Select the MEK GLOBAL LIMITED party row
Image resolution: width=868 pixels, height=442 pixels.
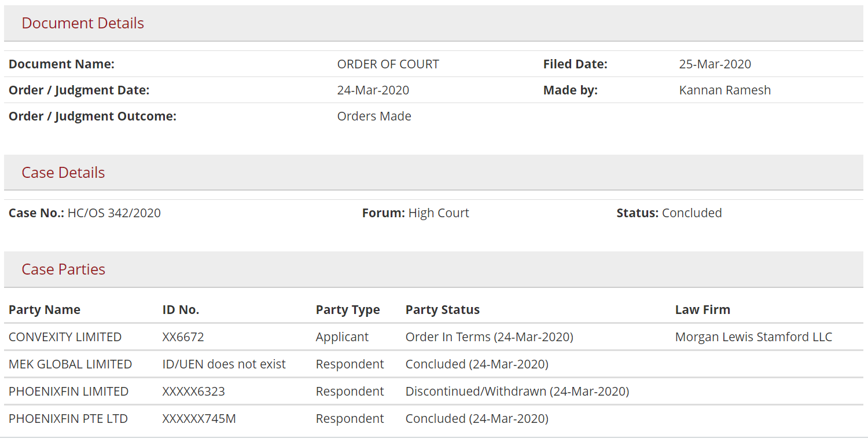click(x=433, y=364)
